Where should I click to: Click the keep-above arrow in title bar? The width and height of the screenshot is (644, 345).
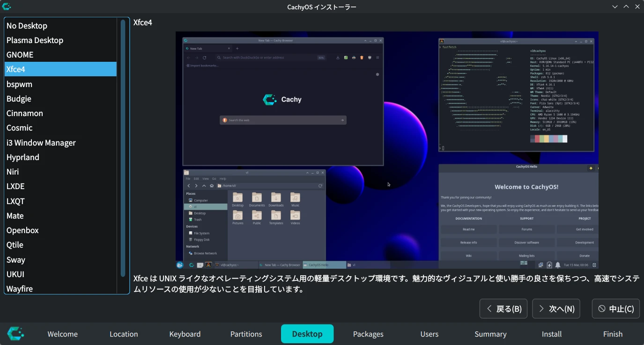click(626, 7)
